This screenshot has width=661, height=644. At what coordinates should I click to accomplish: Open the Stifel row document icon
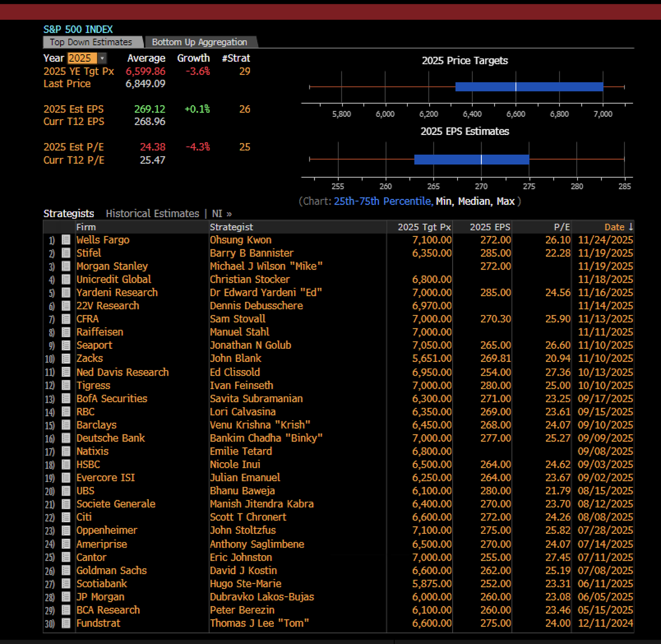click(x=66, y=253)
